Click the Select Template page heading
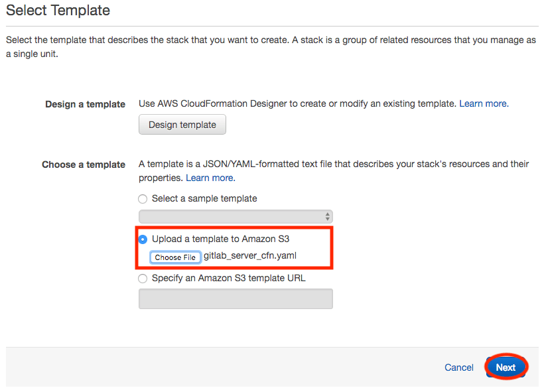 pos(57,11)
